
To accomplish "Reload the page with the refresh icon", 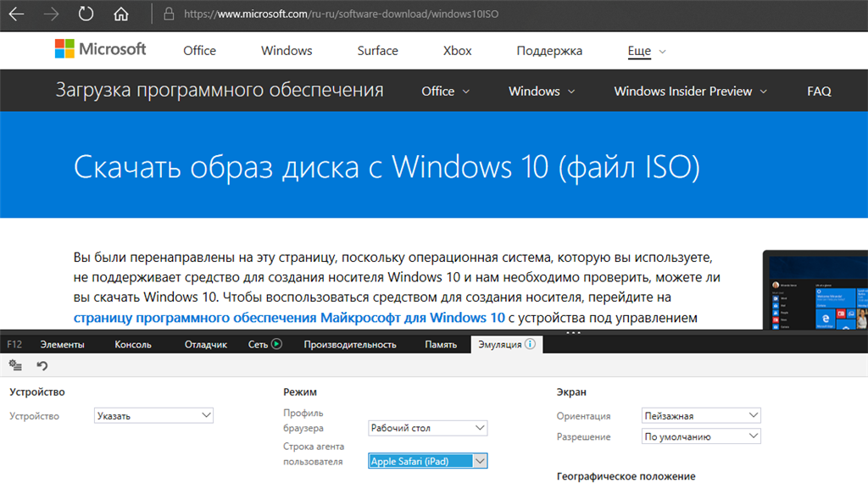I will click(x=86, y=14).
